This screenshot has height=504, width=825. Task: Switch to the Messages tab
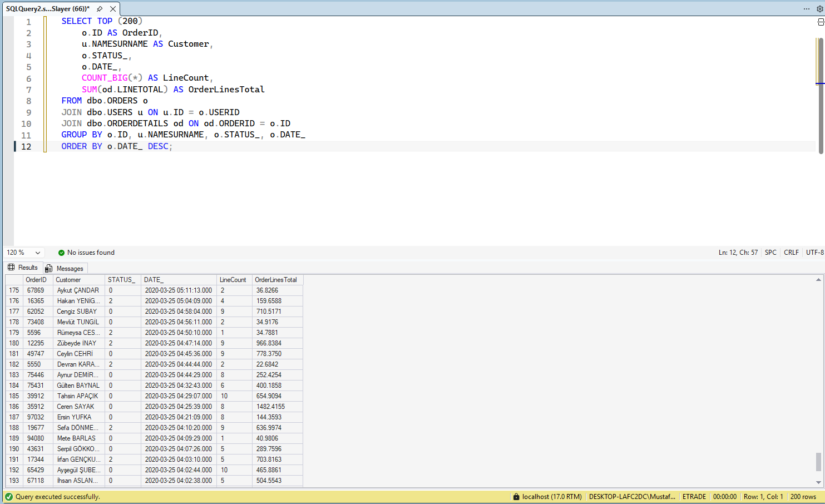click(x=65, y=269)
